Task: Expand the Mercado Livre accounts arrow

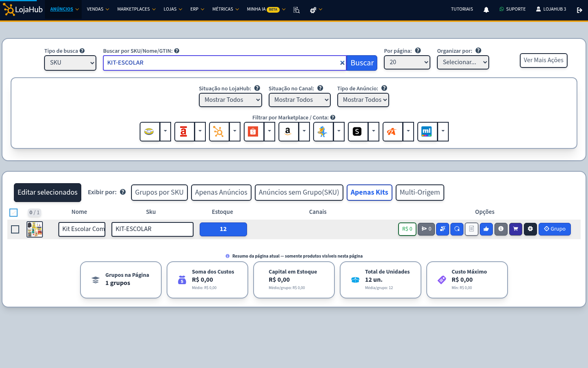Action: [165, 132]
